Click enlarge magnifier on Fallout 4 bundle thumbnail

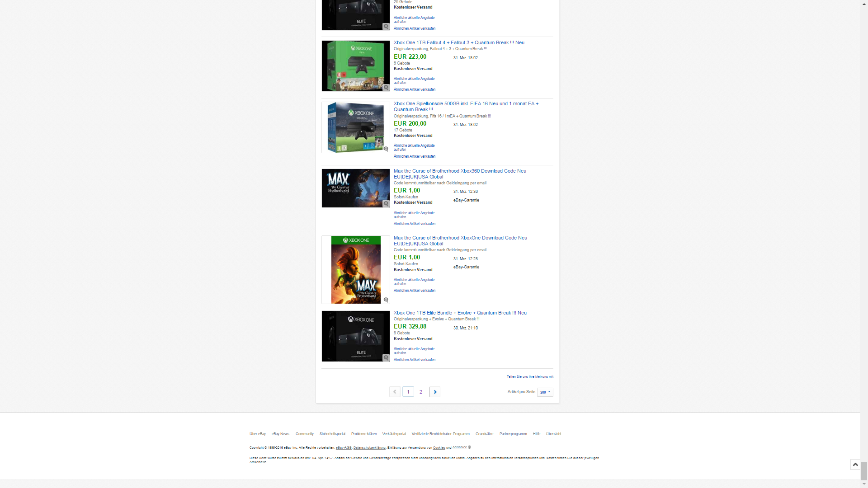386,88
